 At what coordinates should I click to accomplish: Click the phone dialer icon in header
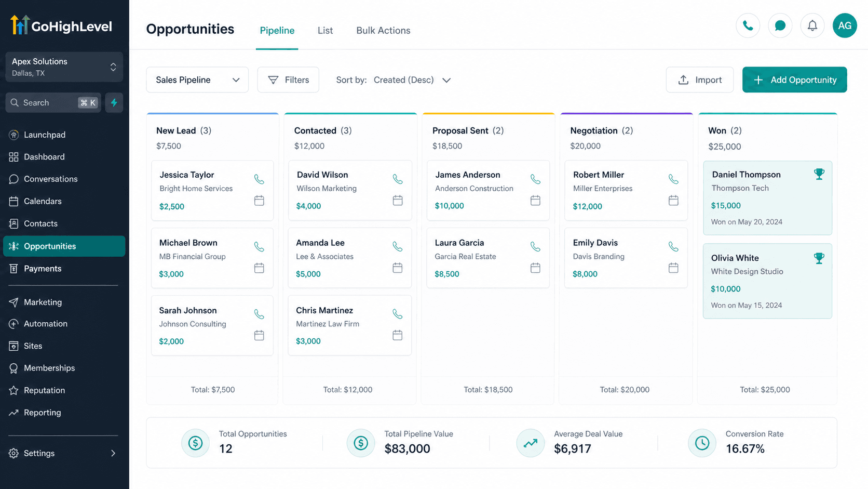pos(748,25)
